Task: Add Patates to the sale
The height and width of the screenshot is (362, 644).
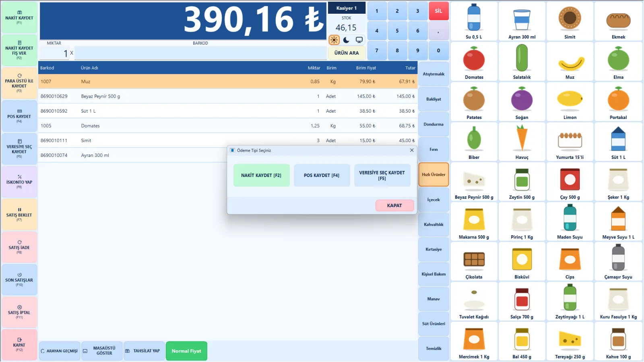Action: point(474,102)
